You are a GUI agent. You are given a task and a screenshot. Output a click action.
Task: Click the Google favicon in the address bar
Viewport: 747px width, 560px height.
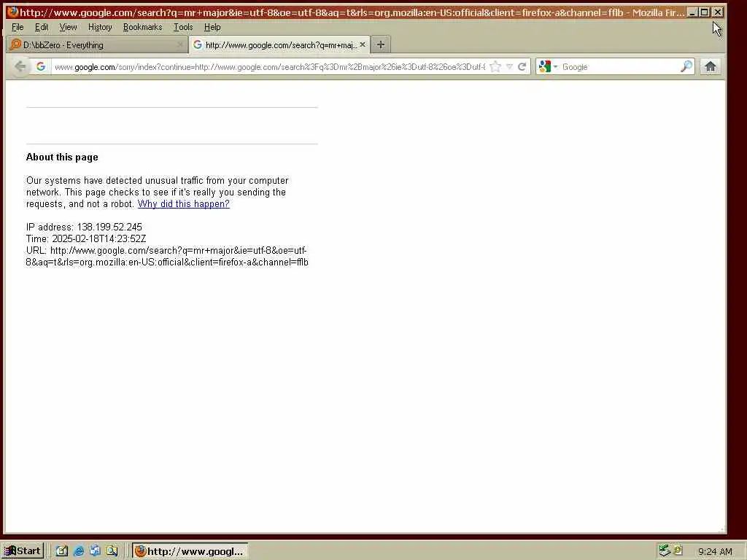click(x=41, y=66)
